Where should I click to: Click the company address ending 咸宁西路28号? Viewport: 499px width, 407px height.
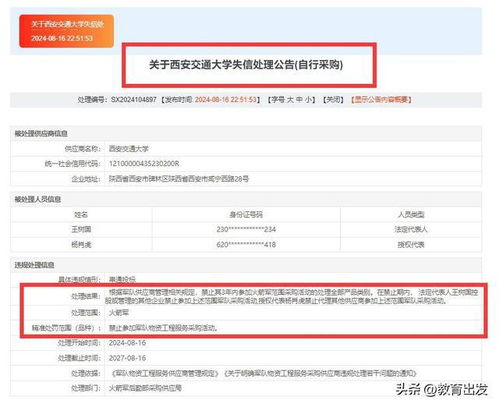coord(179,179)
